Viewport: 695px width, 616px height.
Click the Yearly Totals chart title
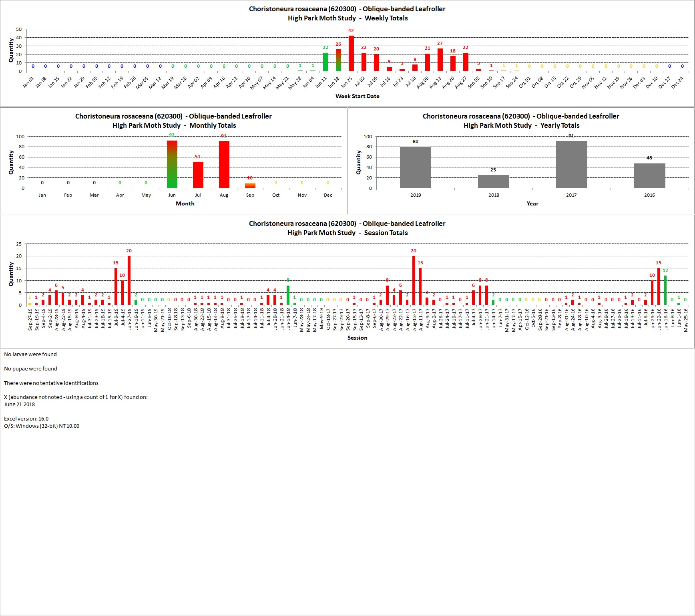pyautogui.click(x=521, y=121)
